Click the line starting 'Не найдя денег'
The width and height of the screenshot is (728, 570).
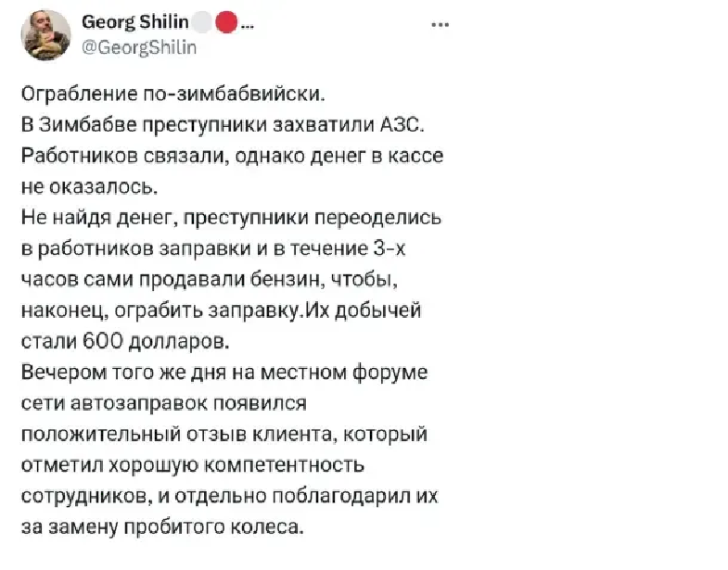[x=231, y=218]
